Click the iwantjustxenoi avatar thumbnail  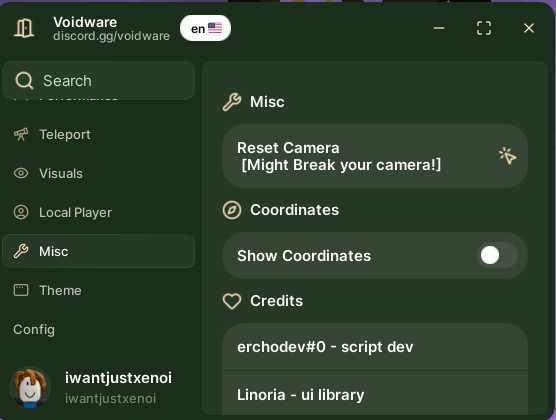30,387
